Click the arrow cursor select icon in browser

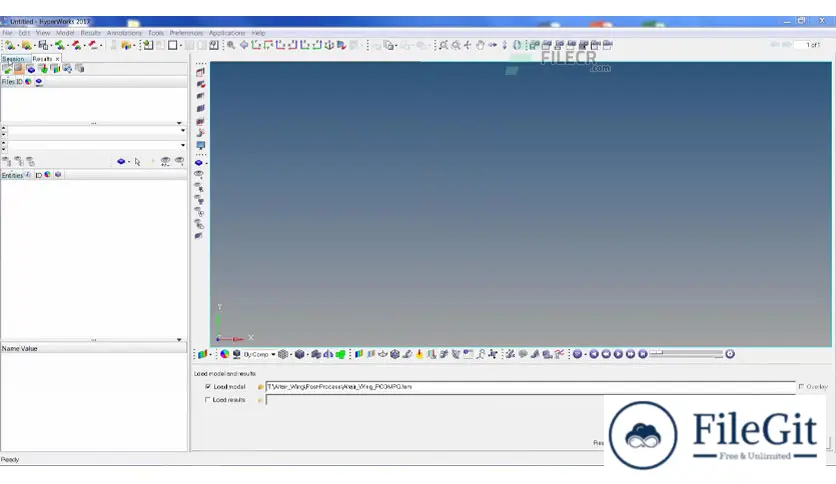coord(138,162)
